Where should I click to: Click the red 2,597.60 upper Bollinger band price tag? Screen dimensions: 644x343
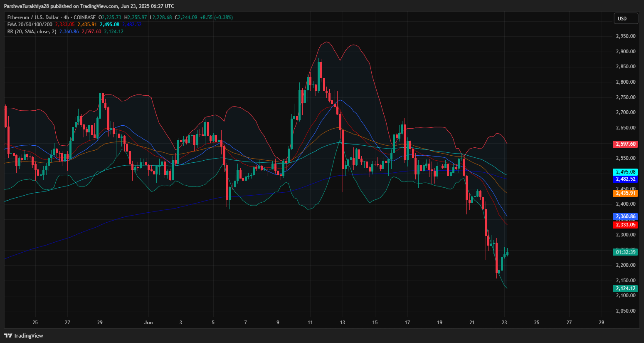coord(626,144)
